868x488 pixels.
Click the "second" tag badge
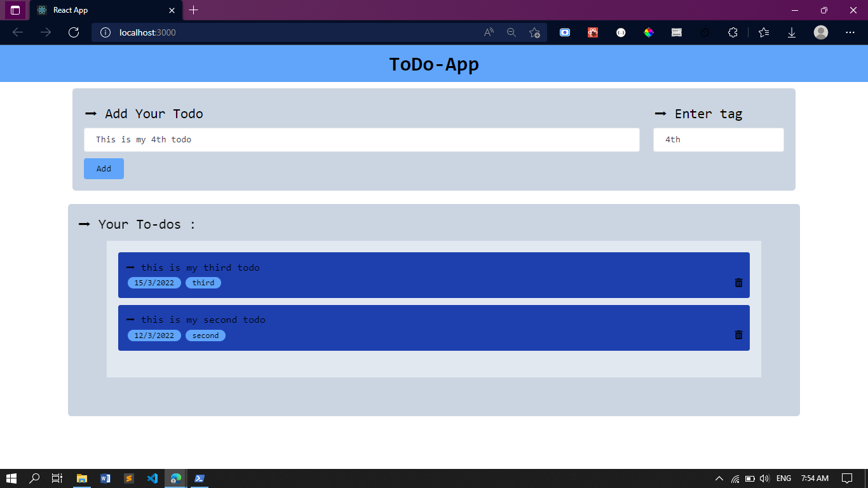click(205, 335)
